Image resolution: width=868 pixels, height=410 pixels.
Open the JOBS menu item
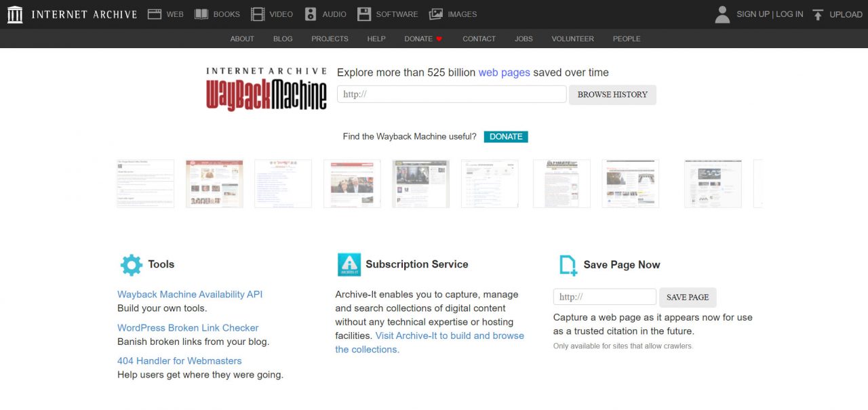pos(524,39)
